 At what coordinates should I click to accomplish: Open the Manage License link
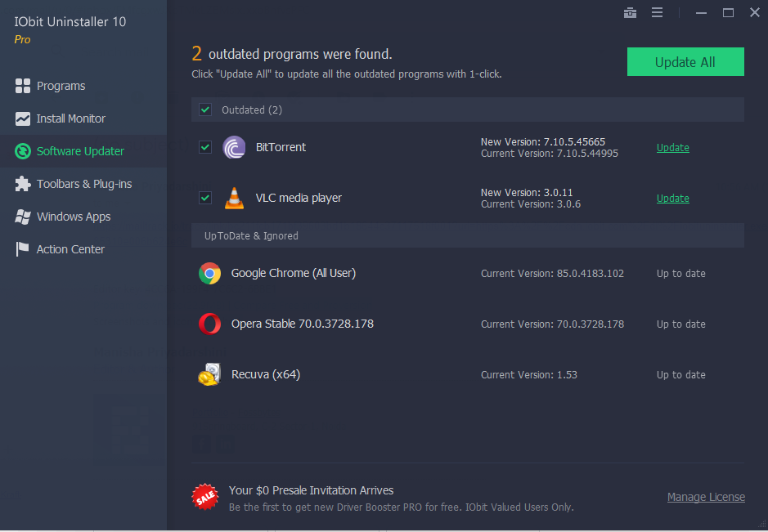[705, 497]
